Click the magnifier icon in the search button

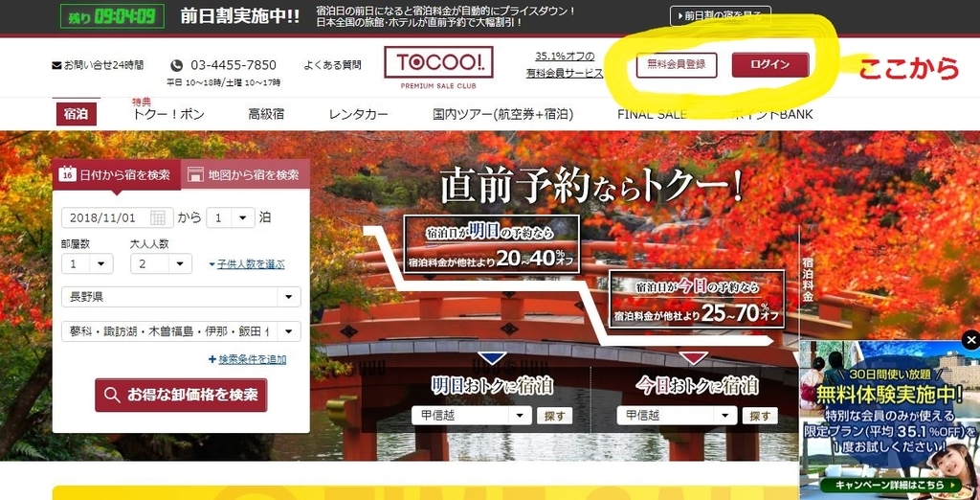[113, 395]
